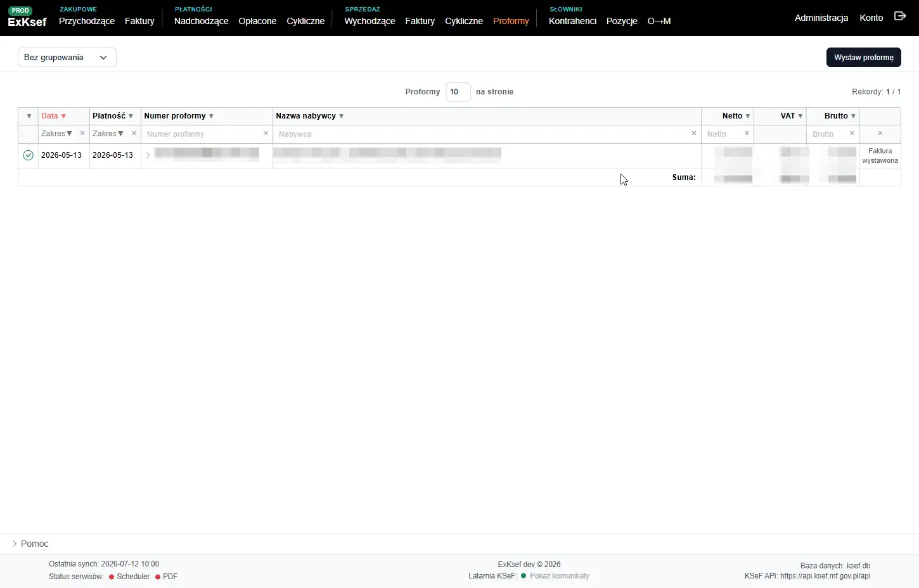Open Przychodzące under Zakupowe
The height and width of the screenshot is (588, 919).
tap(87, 21)
